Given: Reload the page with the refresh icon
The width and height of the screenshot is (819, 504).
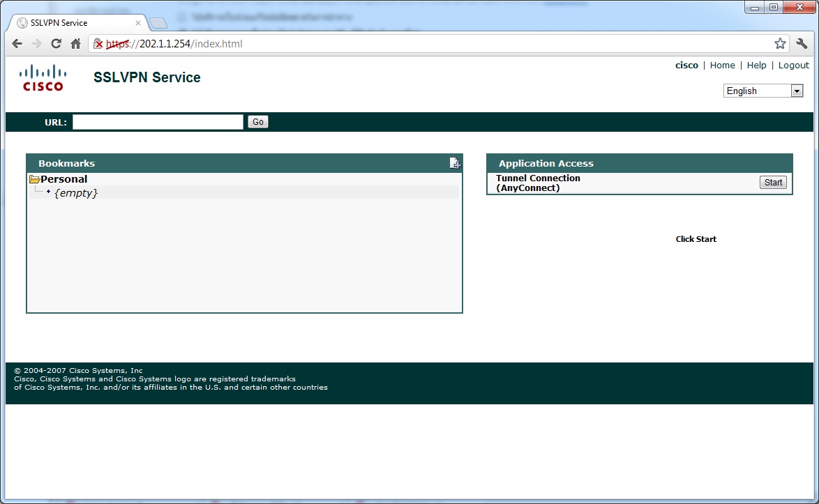Looking at the screenshot, I should [x=56, y=44].
